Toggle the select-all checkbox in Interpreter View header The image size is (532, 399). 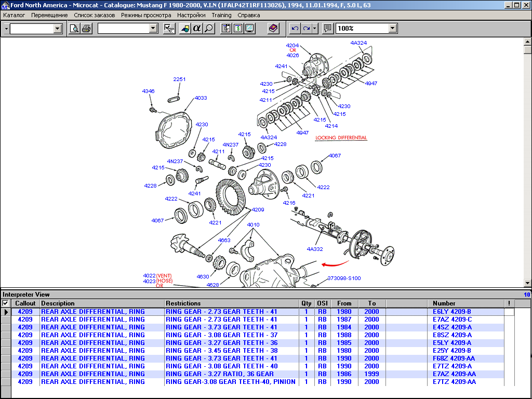click(5, 303)
